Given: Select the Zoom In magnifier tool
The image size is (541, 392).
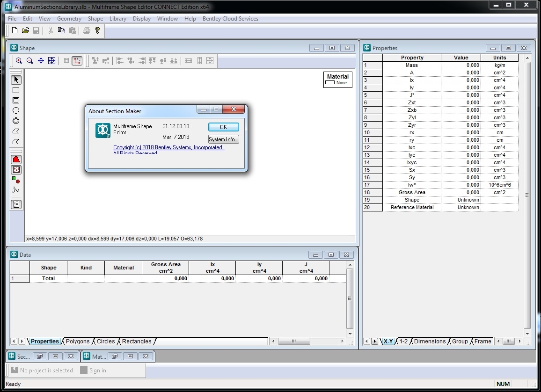Looking at the screenshot, I should tap(19, 61).
